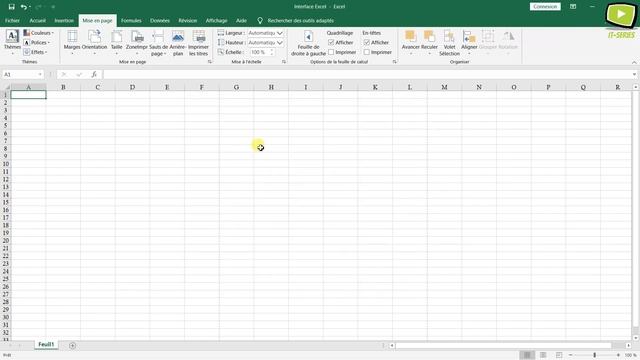Screen dimensions: 640x360
Task: Switch to the Affichage tab
Action: coord(216,20)
